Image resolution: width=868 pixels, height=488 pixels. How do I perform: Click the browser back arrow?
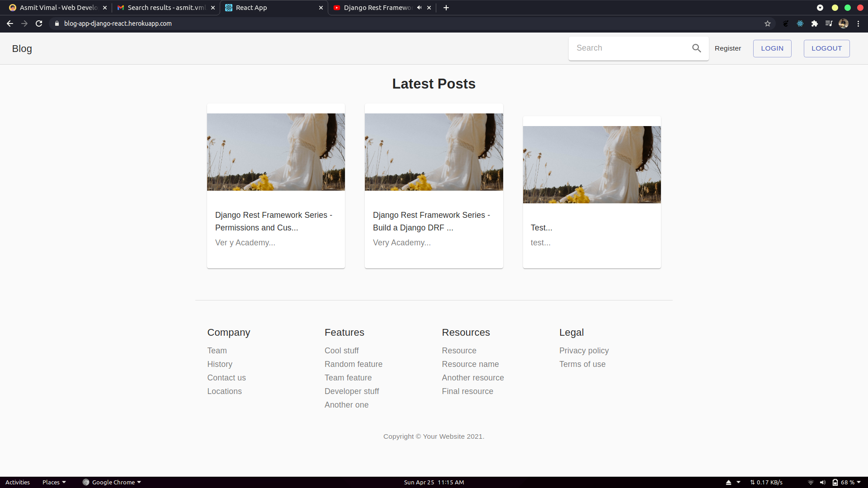10,23
